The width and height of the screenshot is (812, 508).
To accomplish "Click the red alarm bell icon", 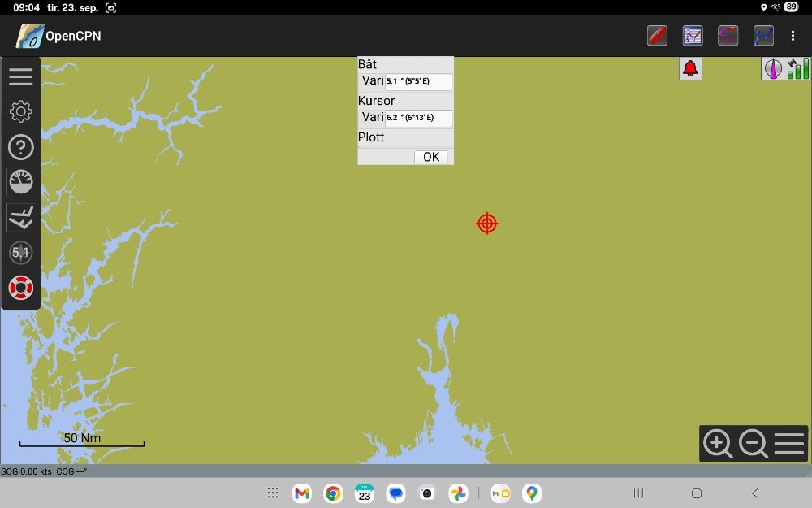I will 690,69.
